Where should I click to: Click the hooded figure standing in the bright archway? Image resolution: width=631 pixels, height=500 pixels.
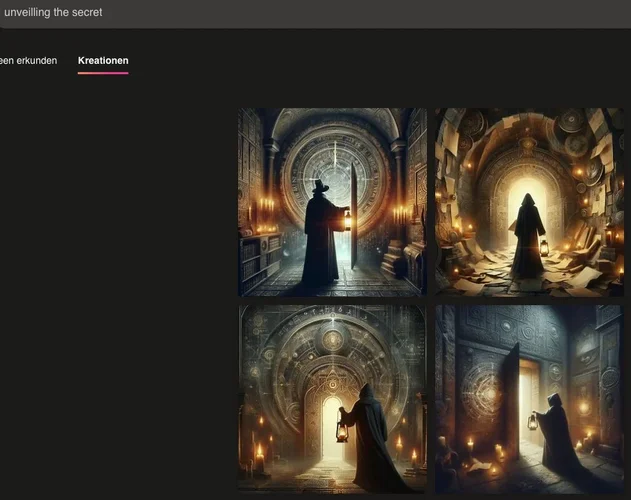click(527, 238)
